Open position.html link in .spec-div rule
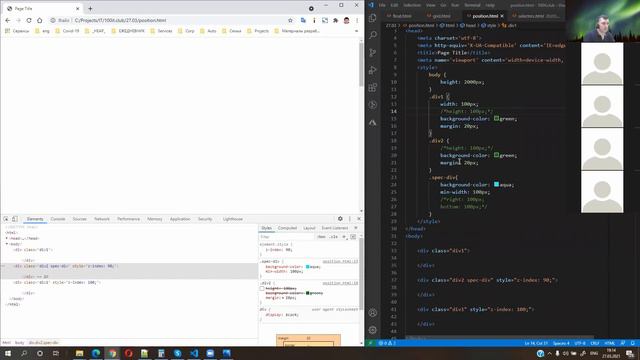This screenshot has width=640, height=360. click(x=340, y=262)
